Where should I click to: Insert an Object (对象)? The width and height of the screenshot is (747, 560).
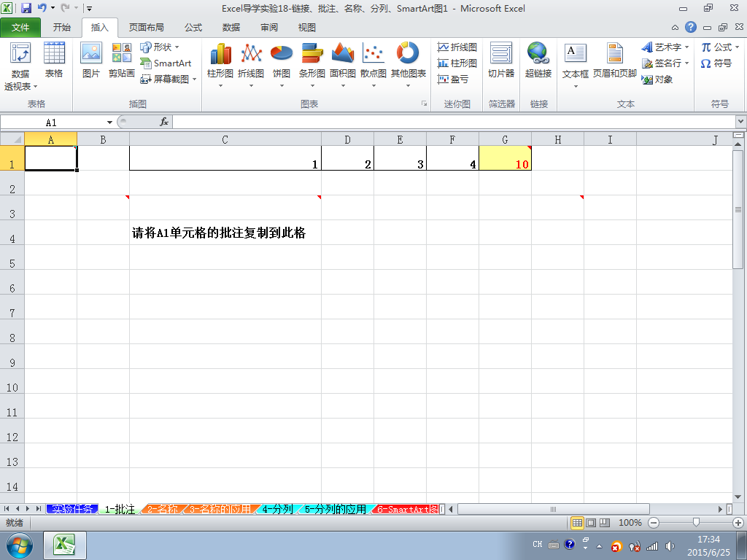pyautogui.click(x=657, y=79)
